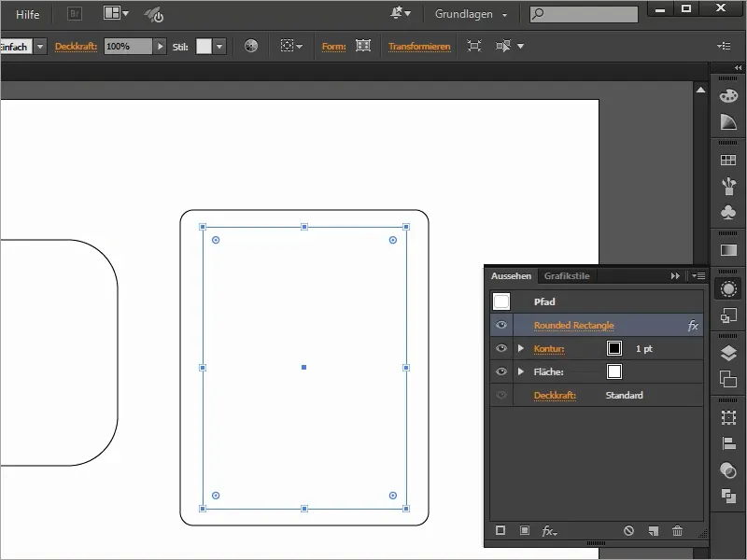Open the Color palette panel icon
This screenshot has width=747, height=560.
pos(728,96)
